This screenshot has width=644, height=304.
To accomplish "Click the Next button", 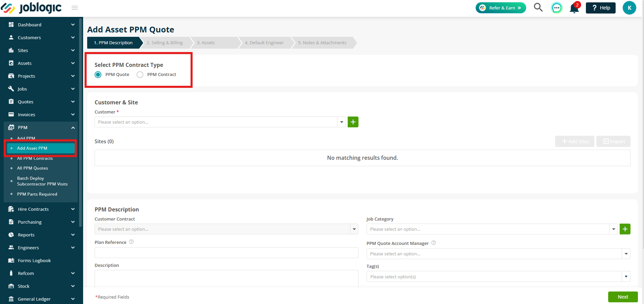I will point(623,297).
